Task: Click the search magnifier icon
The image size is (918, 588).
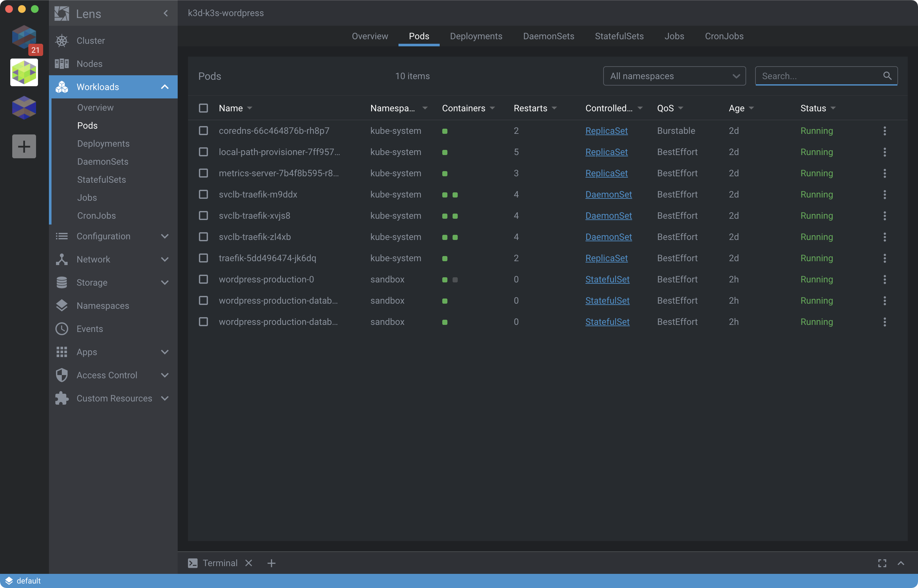Action: 887,76
